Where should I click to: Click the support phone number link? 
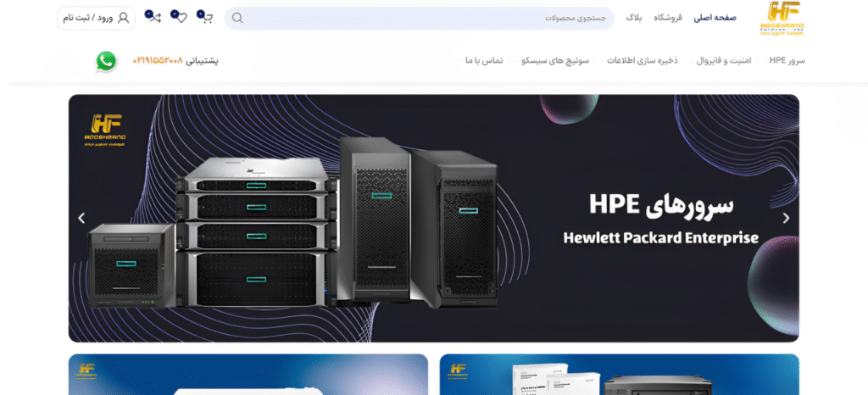157,61
